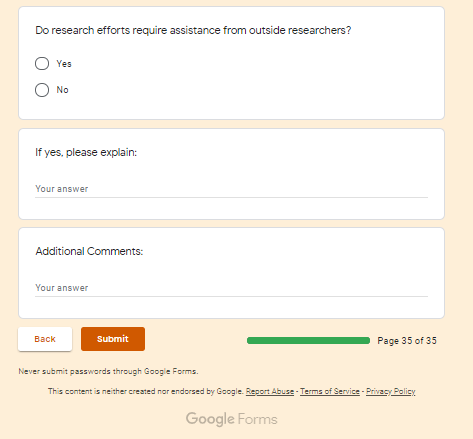Click the "If yes, please explain:" heading
The image size is (473, 439).
tap(86, 152)
